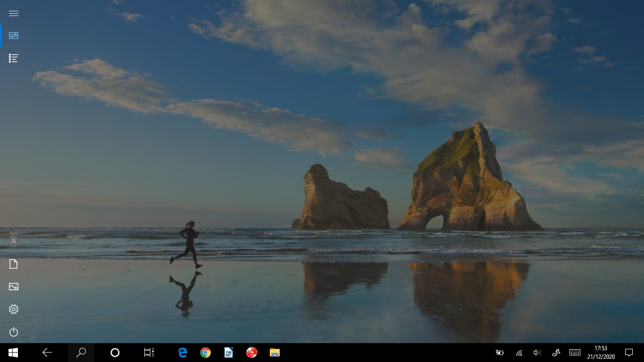Open the Power options menu

point(13,332)
